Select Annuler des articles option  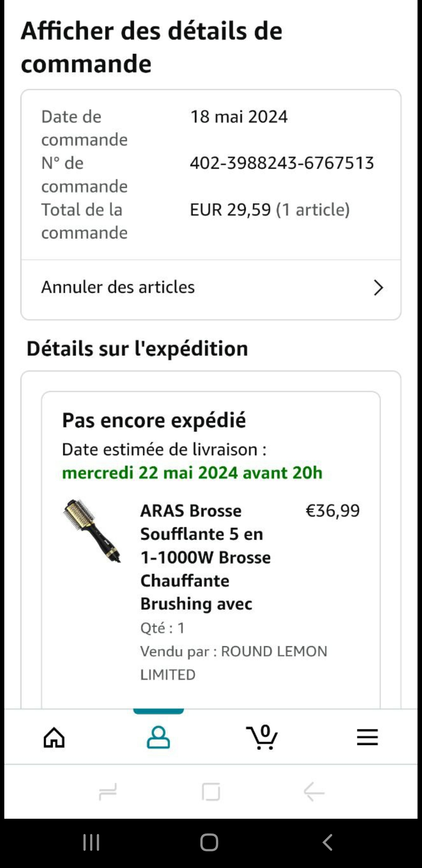point(118,287)
